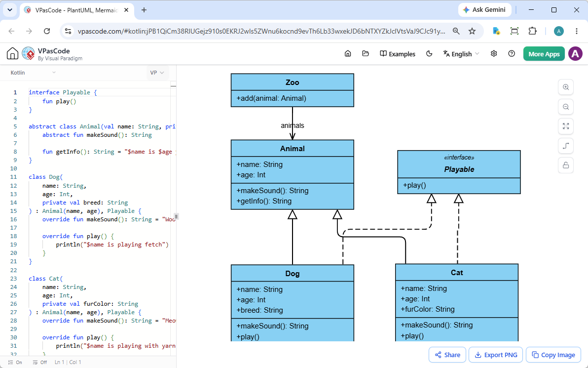Click the animals association label
588x368 pixels.
[293, 125]
